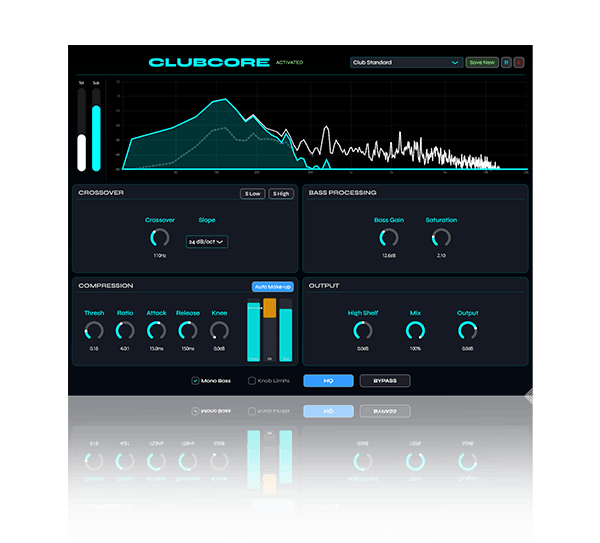The height and width of the screenshot is (543, 600).
Task: Click the cyan Sub level meter
Action: (x=96, y=130)
